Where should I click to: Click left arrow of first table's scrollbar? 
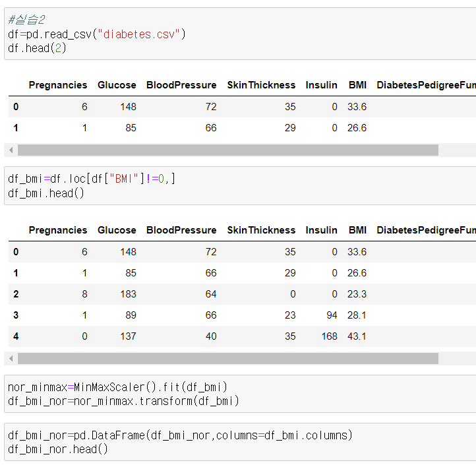coord(11,150)
